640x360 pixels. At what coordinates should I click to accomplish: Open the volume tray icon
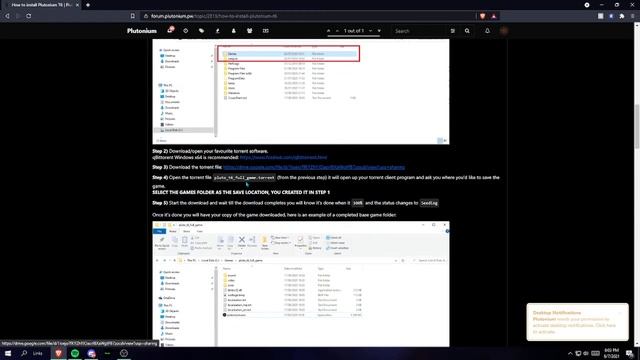coord(587,353)
